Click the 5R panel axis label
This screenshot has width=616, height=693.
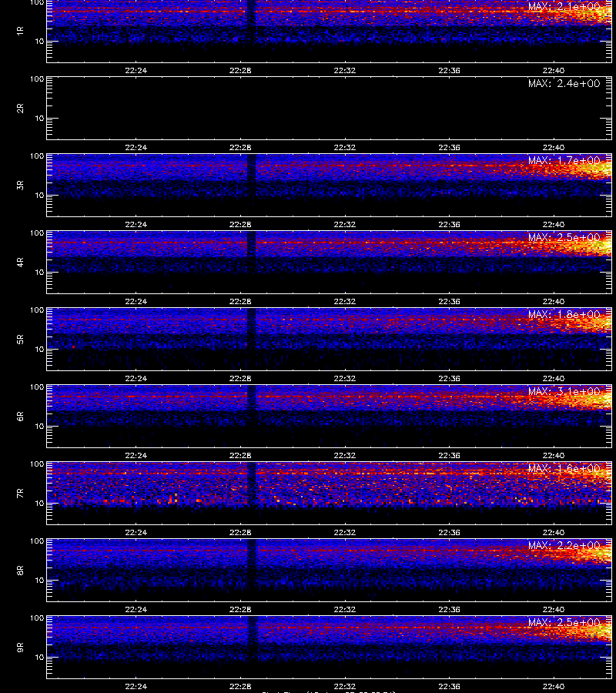[x=20, y=340]
